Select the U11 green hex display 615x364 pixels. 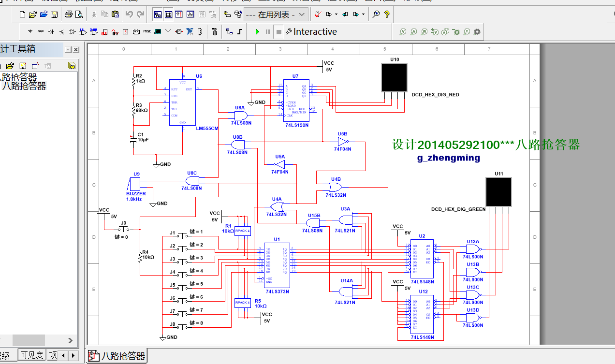point(499,191)
